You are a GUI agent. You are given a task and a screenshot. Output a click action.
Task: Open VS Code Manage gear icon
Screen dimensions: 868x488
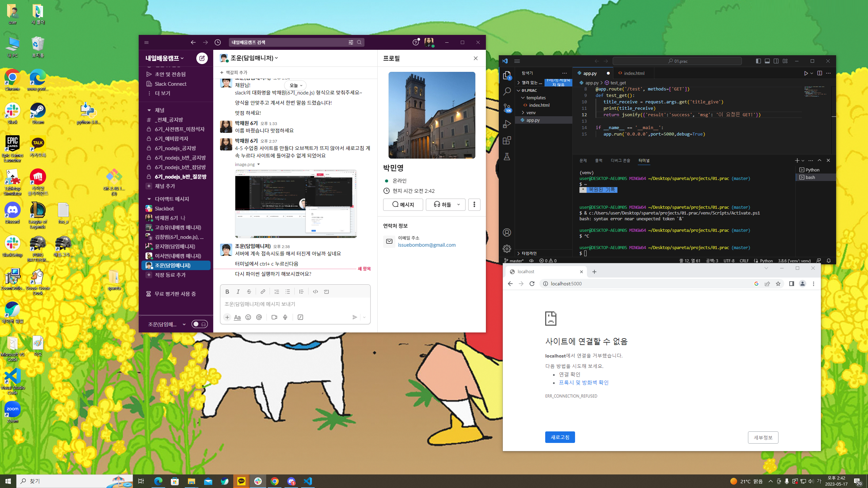[507, 249]
